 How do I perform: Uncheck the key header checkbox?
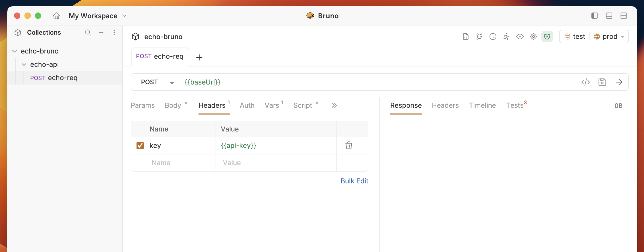[140, 145]
